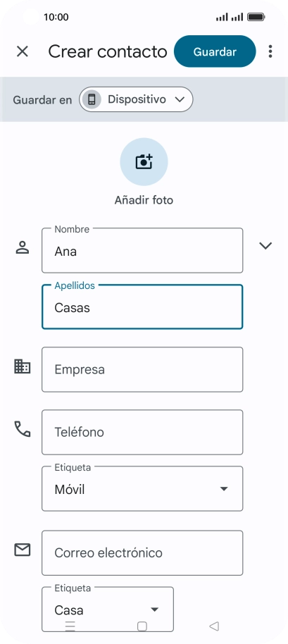Tap the phone handset icon
The width and height of the screenshot is (288, 644).
pyautogui.click(x=22, y=429)
